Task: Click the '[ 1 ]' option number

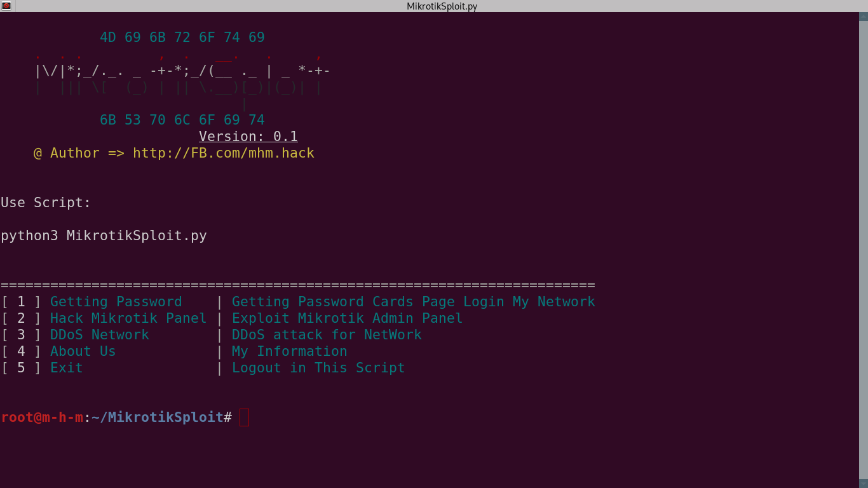Action: coord(21,302)
